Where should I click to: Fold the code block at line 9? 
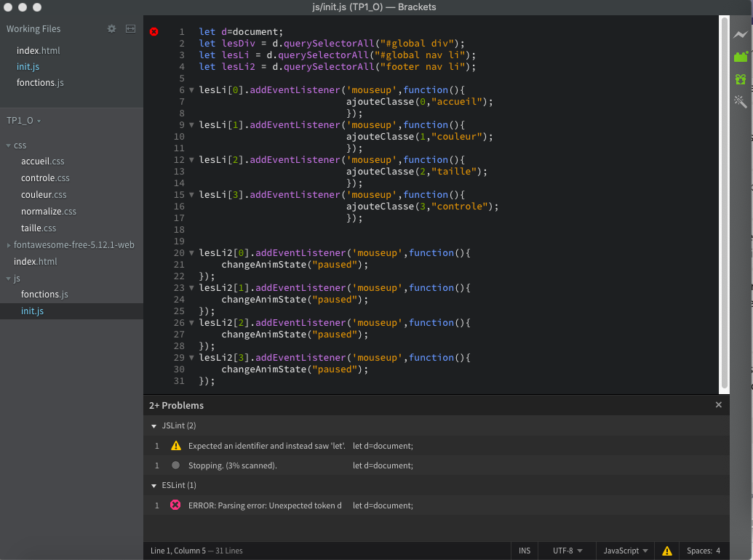[191, 125]
